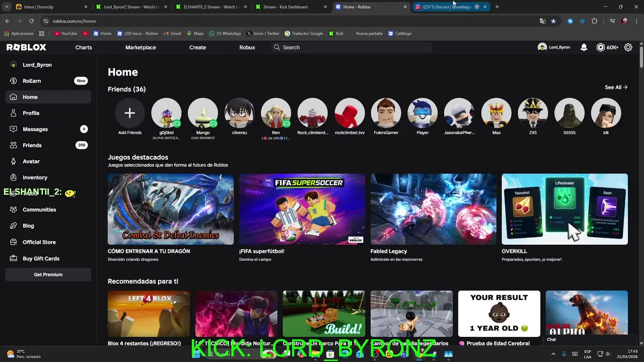
Task: Click the Roblox search field
Action: tap(351, 47)
